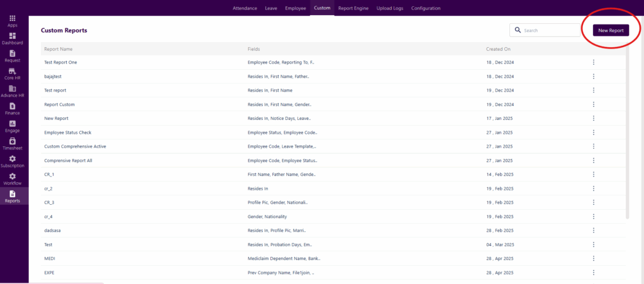Screen dimensions: 644x284
Task: Select the Workflow sidebar icon
Action: [13, 177]
